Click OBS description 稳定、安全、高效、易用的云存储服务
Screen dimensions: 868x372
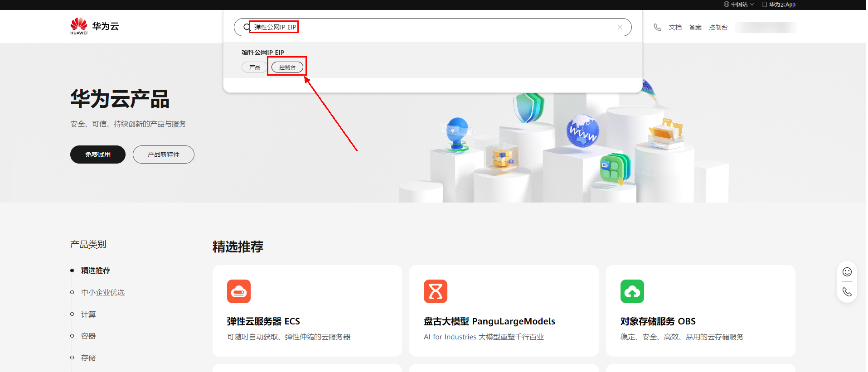pos(682,337)
